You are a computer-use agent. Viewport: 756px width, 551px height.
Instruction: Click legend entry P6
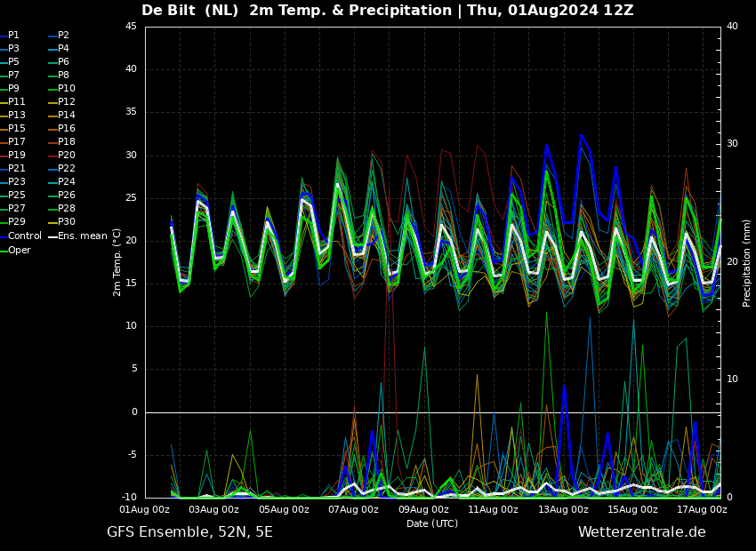click(x=64, y=61)
